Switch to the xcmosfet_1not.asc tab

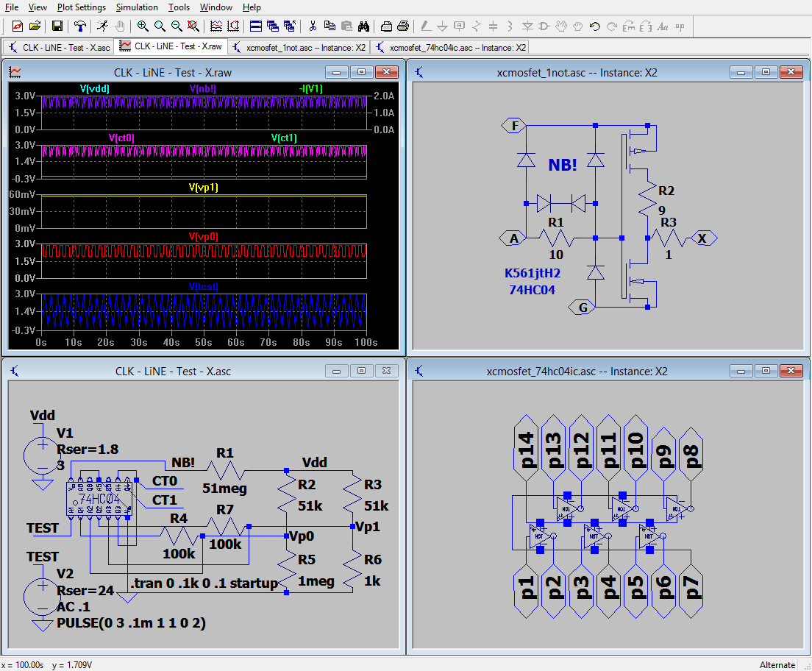pyautogui.click(x=299, y=47)
